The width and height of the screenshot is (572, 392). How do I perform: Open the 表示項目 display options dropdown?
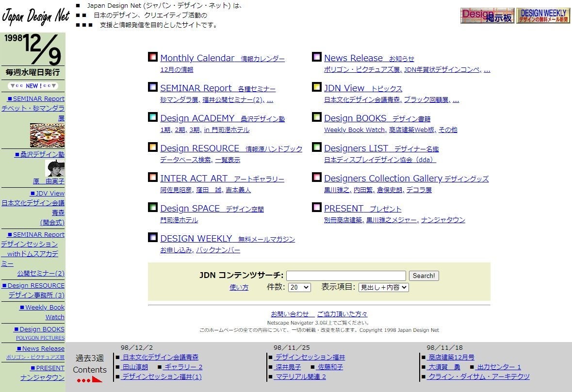[383, 287]
